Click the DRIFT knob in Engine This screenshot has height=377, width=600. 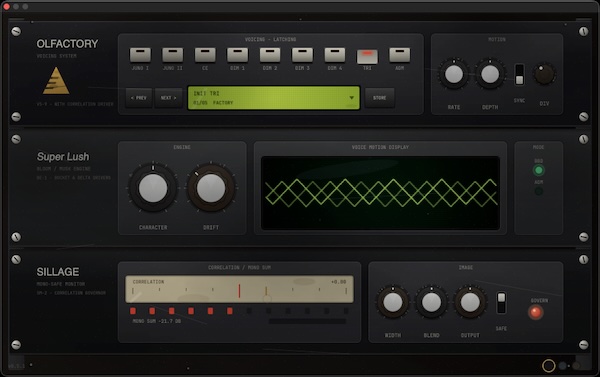pyautogui.click(x=210, y=188)
